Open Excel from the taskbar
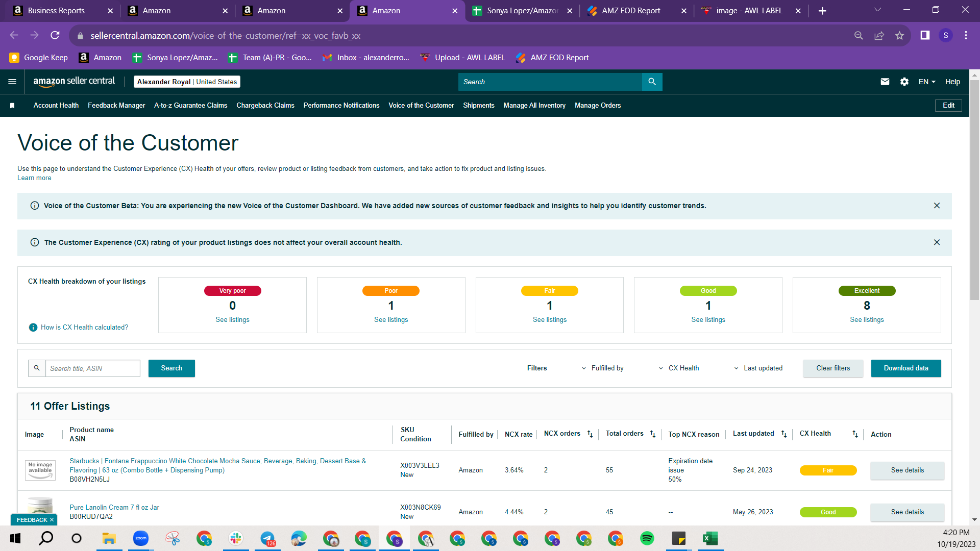 pos(710,538)
